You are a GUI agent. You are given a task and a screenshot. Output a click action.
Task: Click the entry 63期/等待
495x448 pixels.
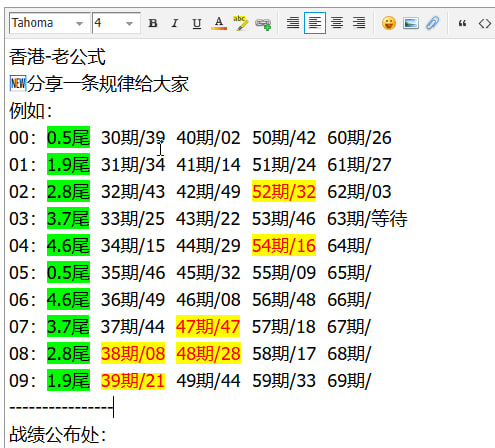(x=367, y=218)
